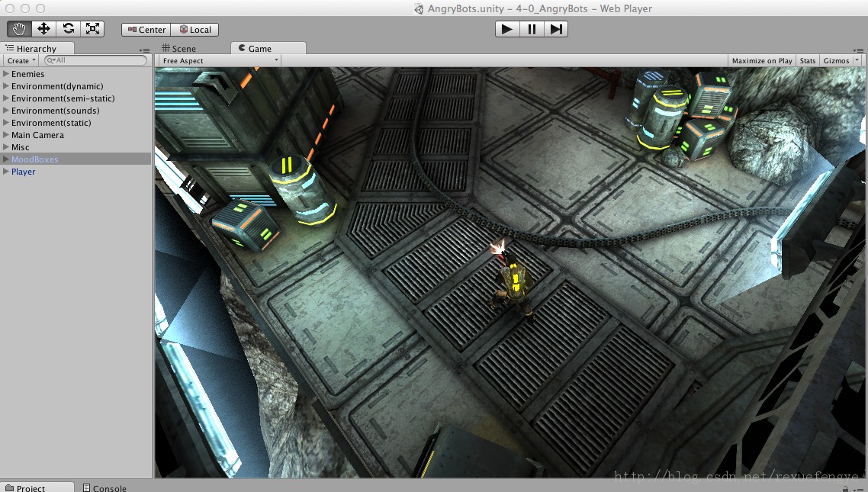The width and height of the screenshot is (868, 492).
Task: Expand the Player object
Action: tap(5, 171)
